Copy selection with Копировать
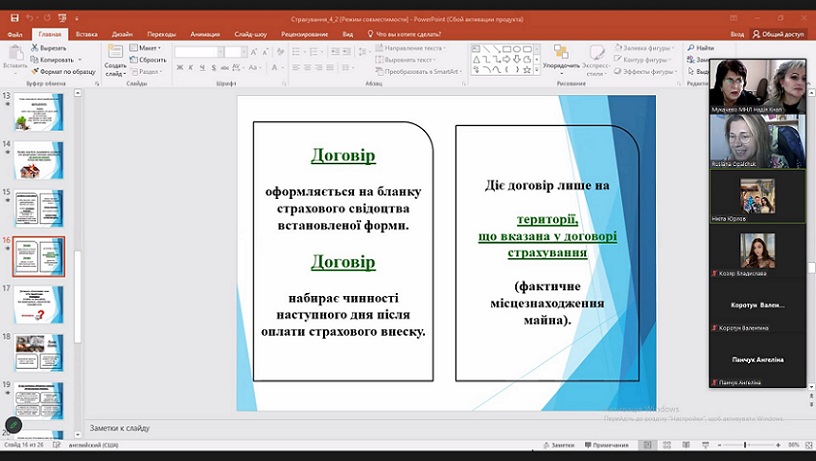The width and height of the screenshot is (816, 461). 52,60
